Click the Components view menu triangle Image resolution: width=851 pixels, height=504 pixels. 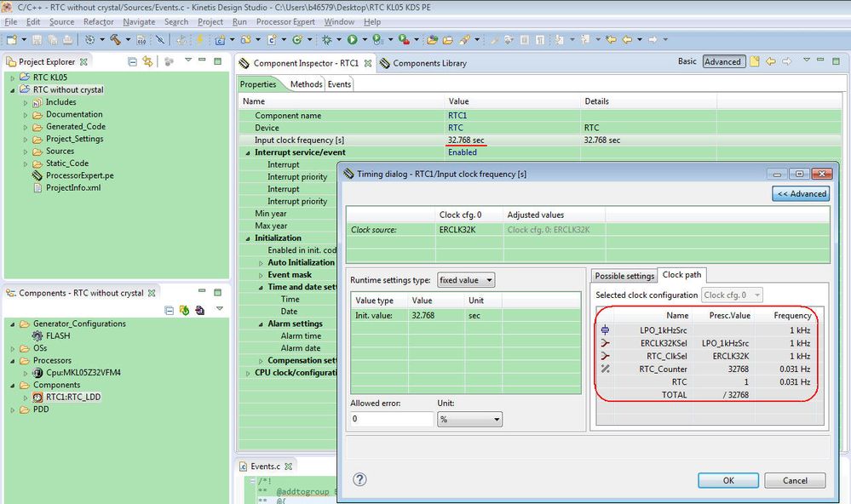coord(219,308)
